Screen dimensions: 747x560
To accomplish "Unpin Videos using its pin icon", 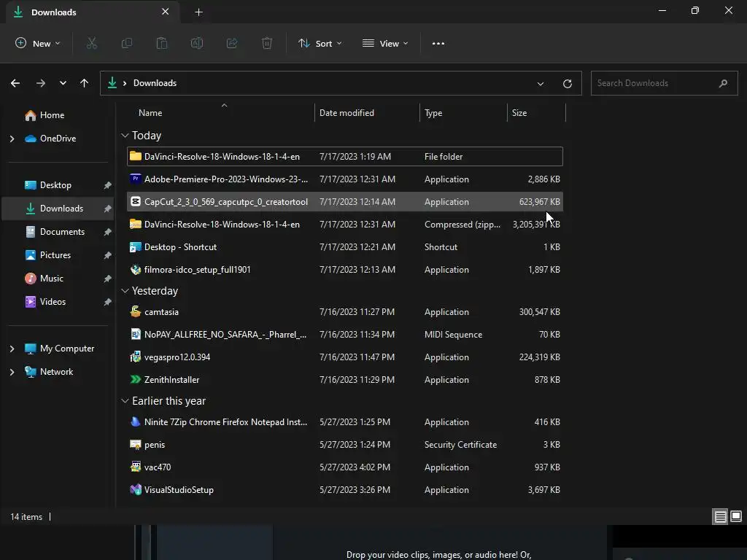I will [x=108, y=302].
